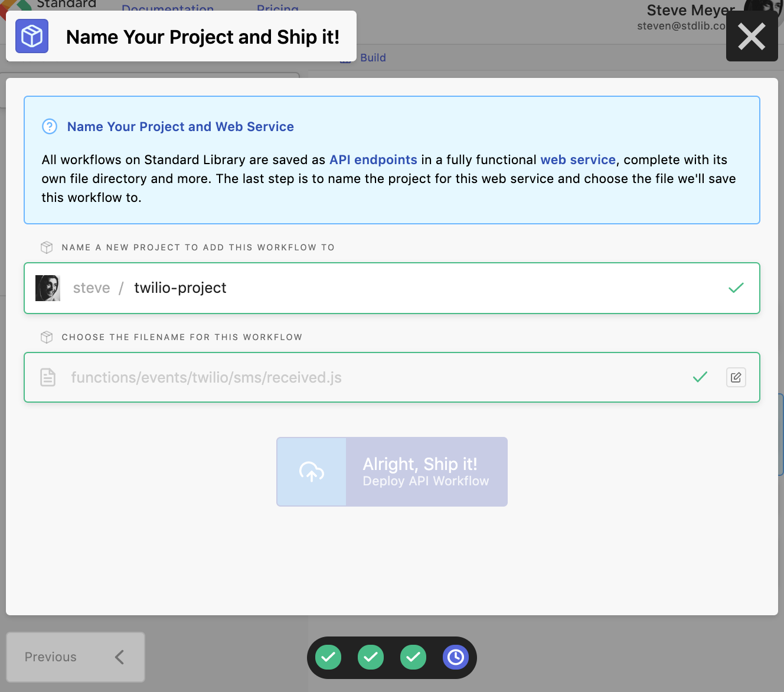
Task: Click the edit pencil icon next to the filename
Action: [736, 377]
